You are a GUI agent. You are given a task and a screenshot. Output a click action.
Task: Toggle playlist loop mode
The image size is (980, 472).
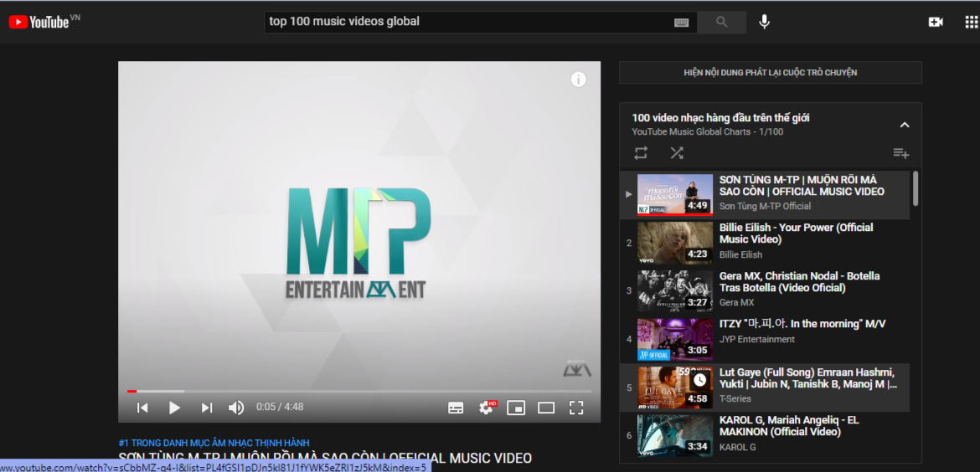641,153
